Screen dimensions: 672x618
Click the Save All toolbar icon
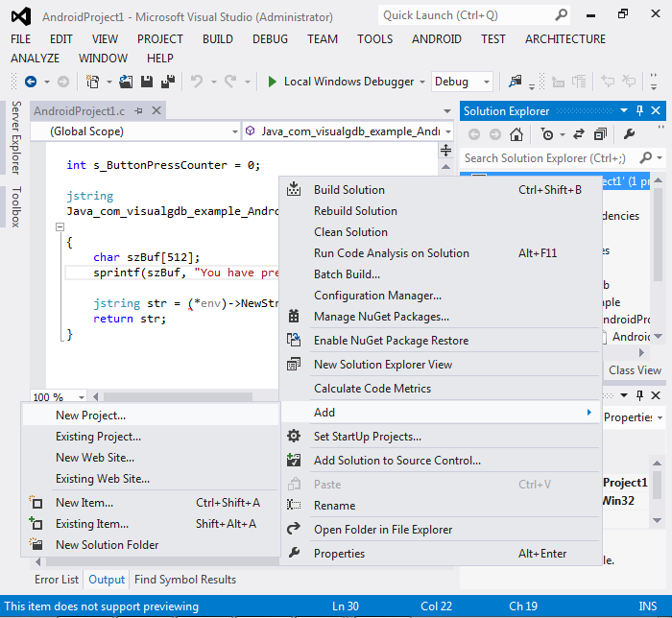[167, 82]
